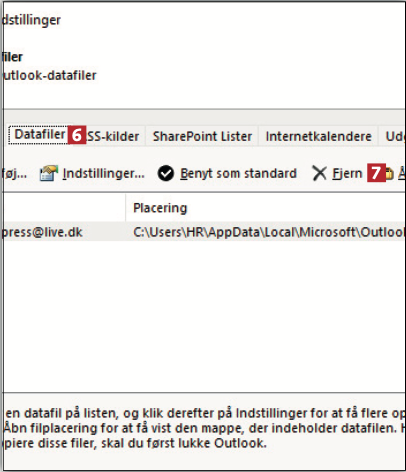Viewport: 406px width, 472px height.
Task: Click the blank column header left of Placering
Action: (x=64, y=208)
